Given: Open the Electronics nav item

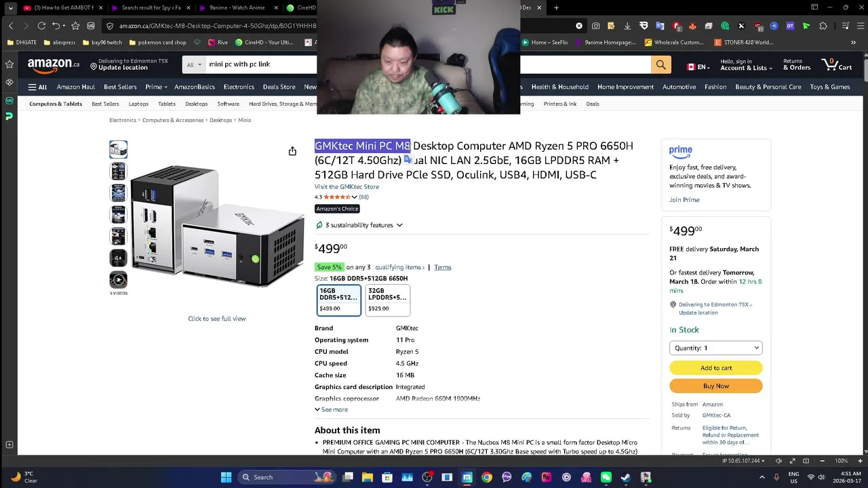Looking at the screenshot, I should pos(239,87).
